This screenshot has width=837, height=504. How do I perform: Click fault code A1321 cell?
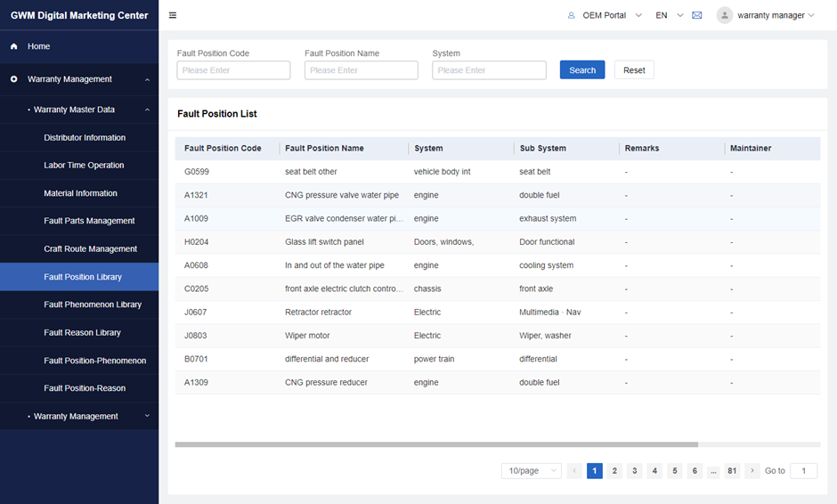point(196,195)
